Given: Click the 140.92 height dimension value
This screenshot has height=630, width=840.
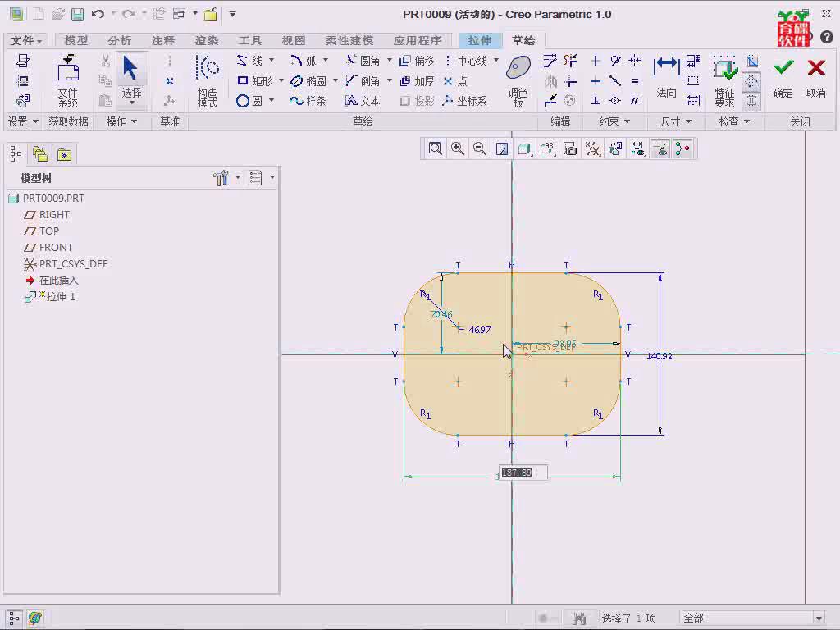Looking at the screenshot, I should coord(659,356).
